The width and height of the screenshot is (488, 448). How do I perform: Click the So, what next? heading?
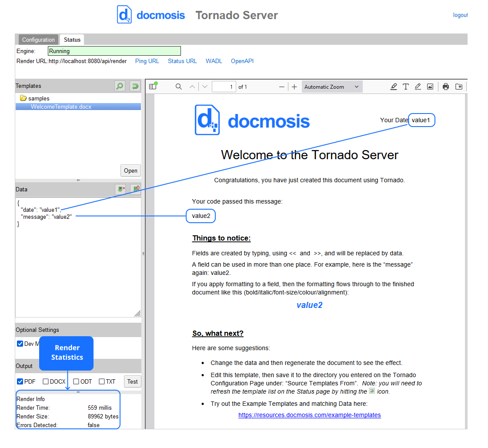tap(217, 334)
